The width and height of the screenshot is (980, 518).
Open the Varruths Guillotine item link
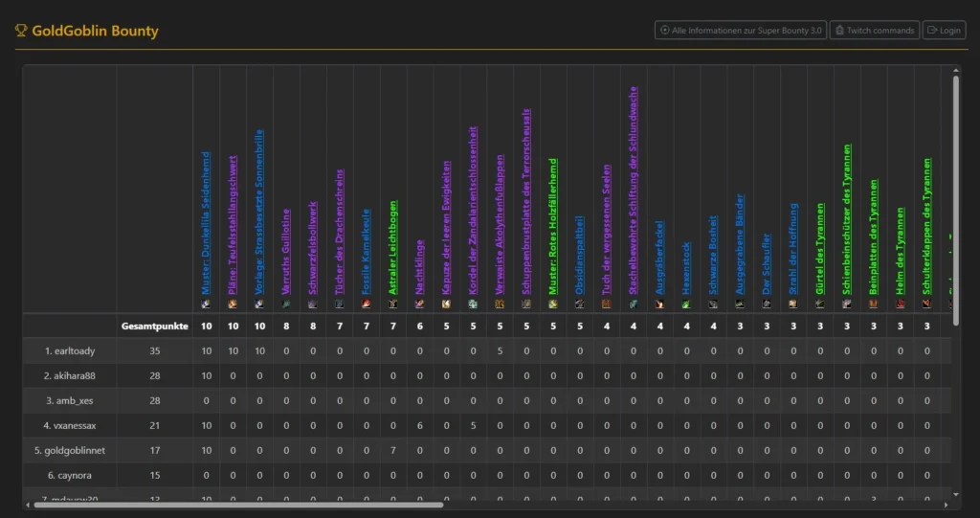[x=286, y=252]
